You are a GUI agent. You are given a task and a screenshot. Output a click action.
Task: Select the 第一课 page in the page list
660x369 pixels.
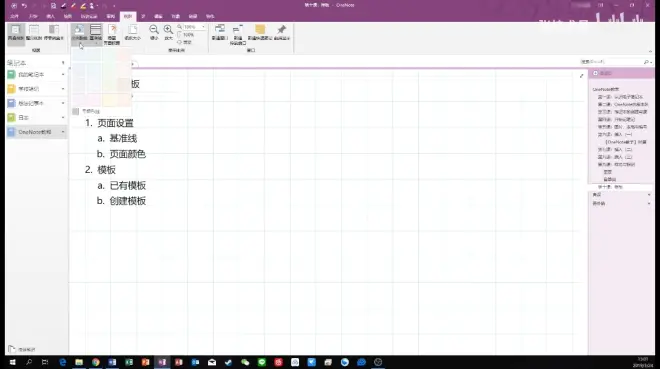[x=620, y=97]
